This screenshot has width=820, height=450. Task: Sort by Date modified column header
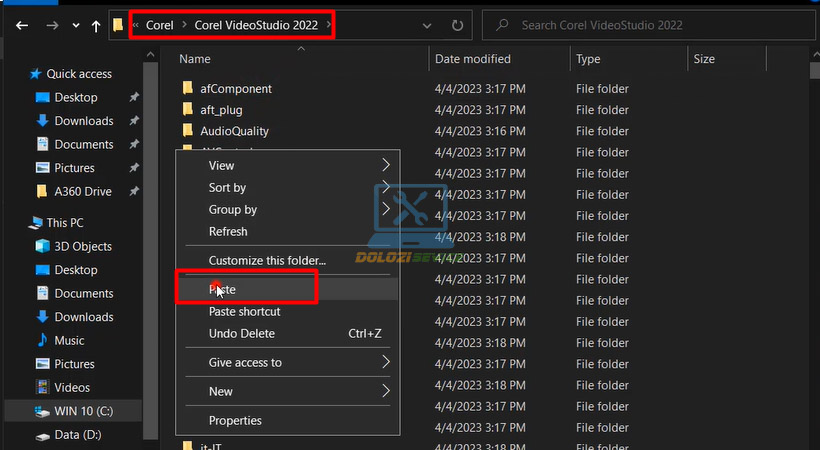[x=473, y=59]
